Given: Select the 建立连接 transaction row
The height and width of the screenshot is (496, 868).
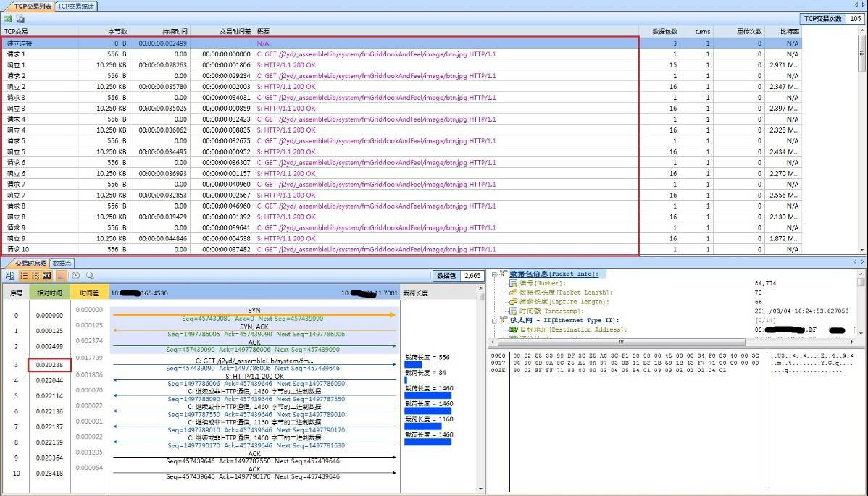Looking at the screenshot, I should click(x=401, y=43).
